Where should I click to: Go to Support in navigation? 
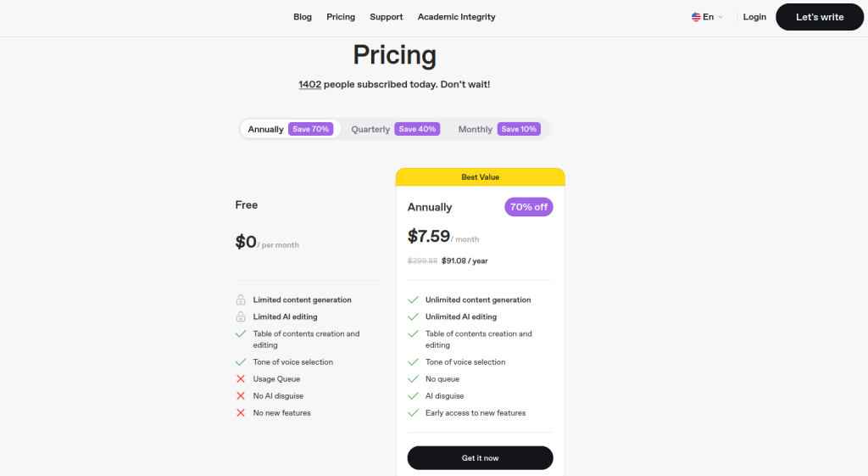[x=387, y=17]
